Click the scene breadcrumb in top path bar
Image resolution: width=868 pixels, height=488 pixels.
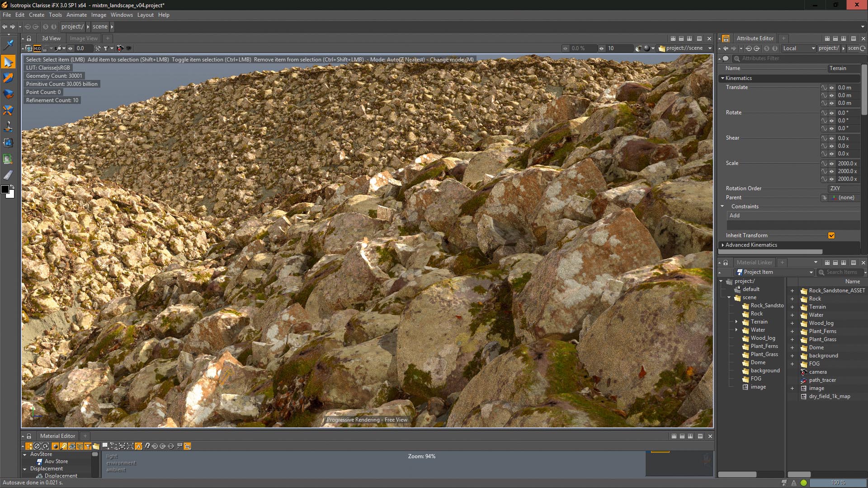(x=100, y=27)
